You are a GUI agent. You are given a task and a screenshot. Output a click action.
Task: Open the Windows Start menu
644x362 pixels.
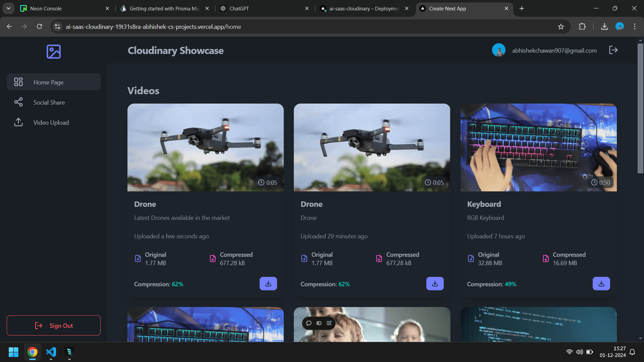(x=13, y=352)
